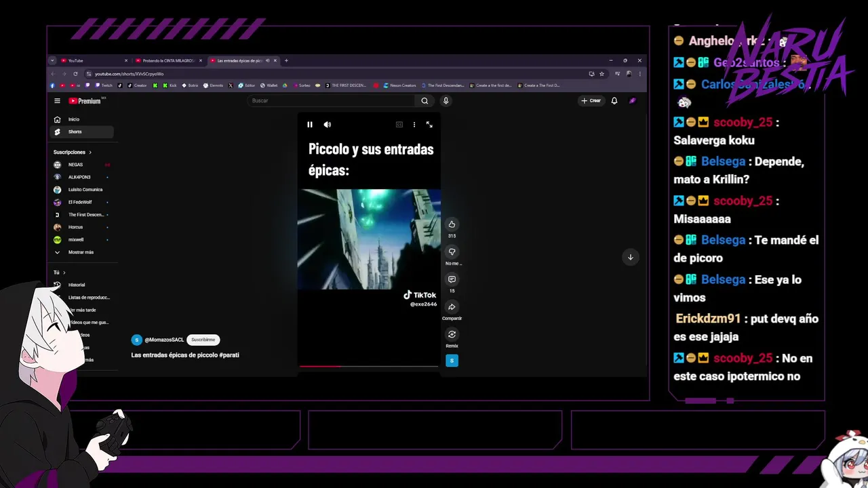Viewport: 868px width, 488px height.
Task: Open the Chrome three-dot menu
Action: 639,73
